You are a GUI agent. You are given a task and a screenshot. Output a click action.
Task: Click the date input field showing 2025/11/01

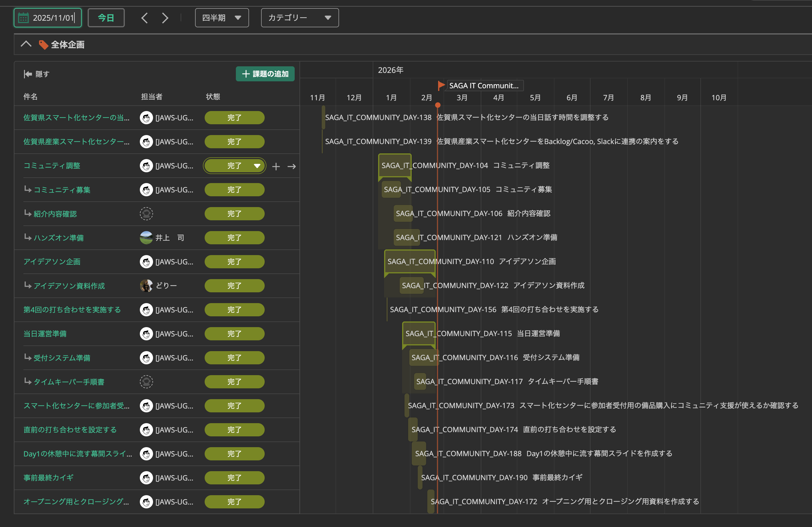tap(47, 18)
